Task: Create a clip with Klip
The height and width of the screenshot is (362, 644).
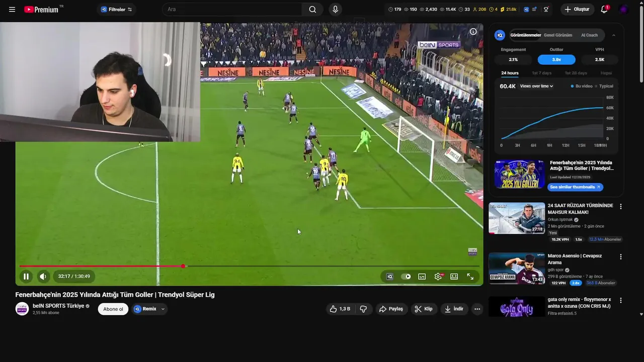Action: coord(424,309)
